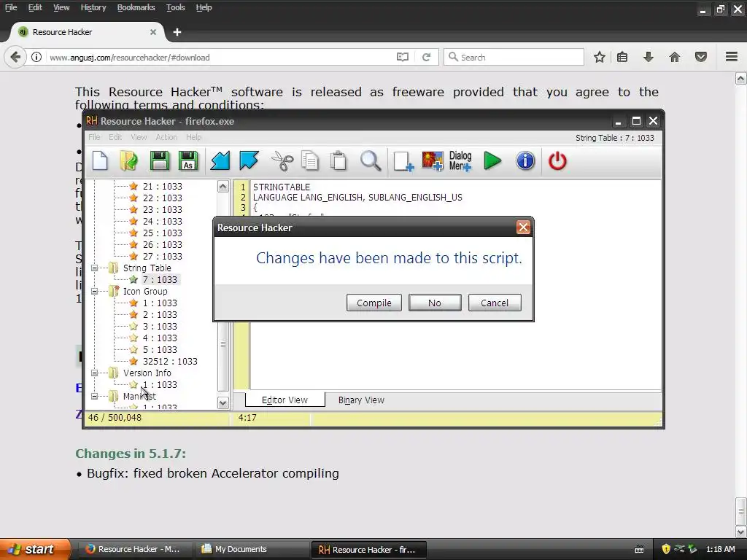Click the New blank script icon in Resource Hacker
The width and height of the screenshot is (747, 560).
pos(100,161)
